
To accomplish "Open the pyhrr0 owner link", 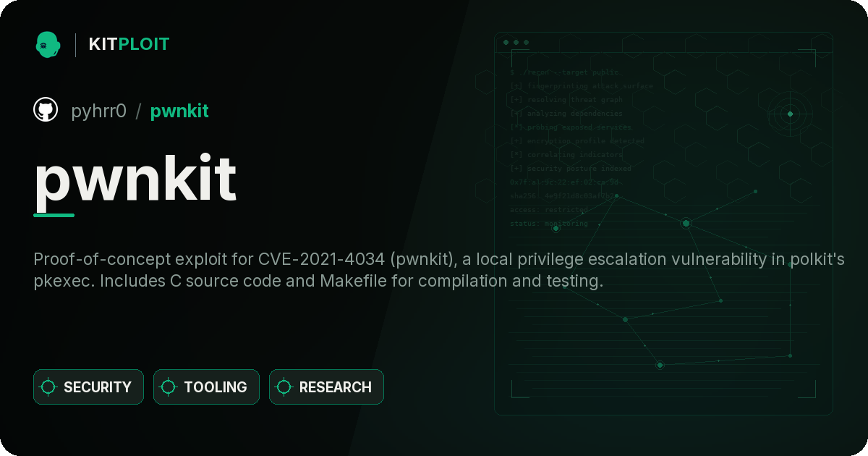I will (x=99, y=111).
